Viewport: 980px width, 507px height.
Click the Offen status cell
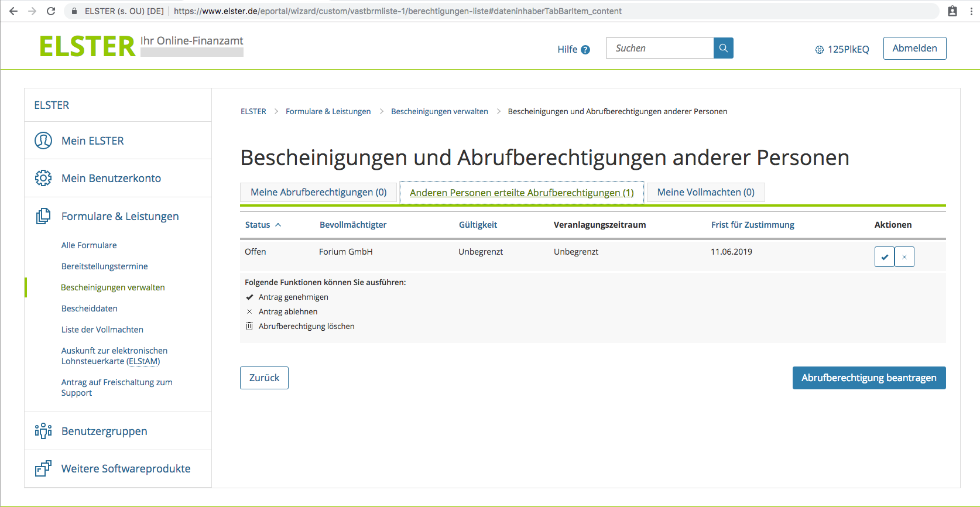[255, 252]
